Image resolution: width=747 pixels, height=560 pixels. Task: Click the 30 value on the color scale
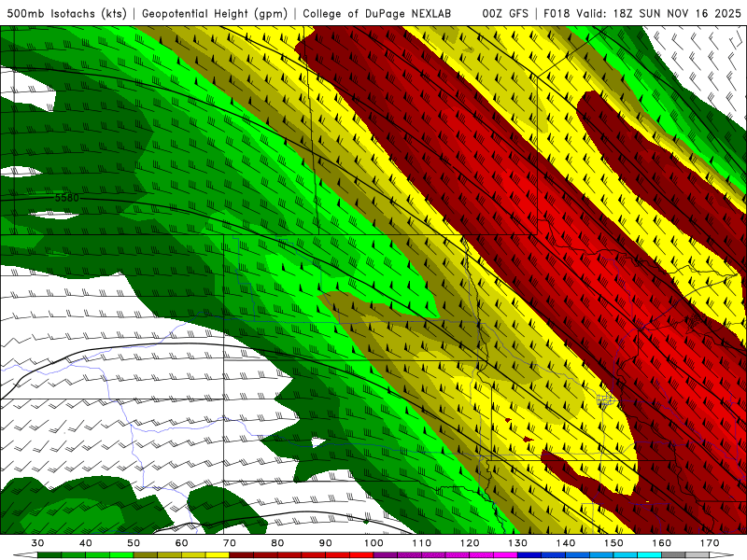(37, 543)
